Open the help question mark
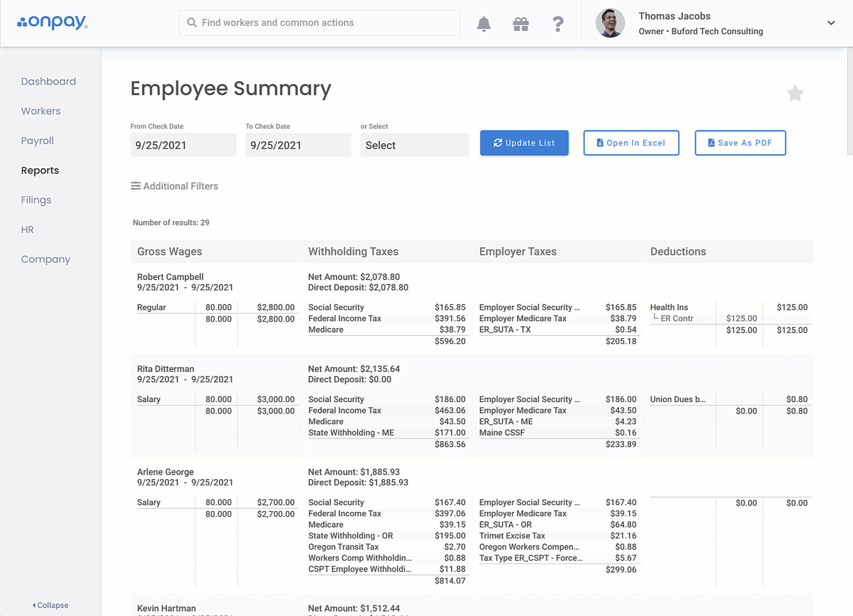The image size is (853, 616). click(558, 23)
